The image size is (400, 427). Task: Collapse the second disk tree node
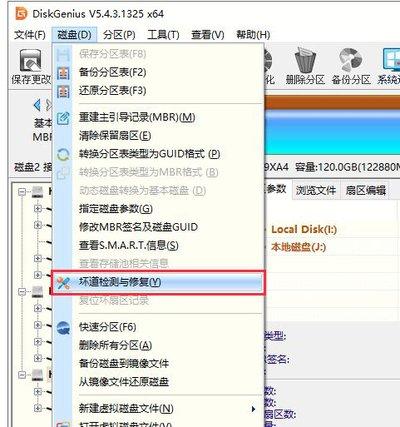(x=22, y=292)
